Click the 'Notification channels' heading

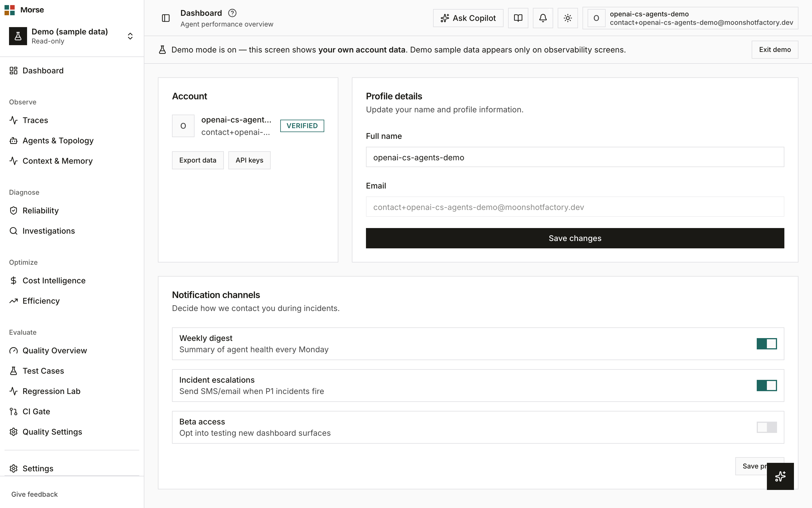coord(216,295)
